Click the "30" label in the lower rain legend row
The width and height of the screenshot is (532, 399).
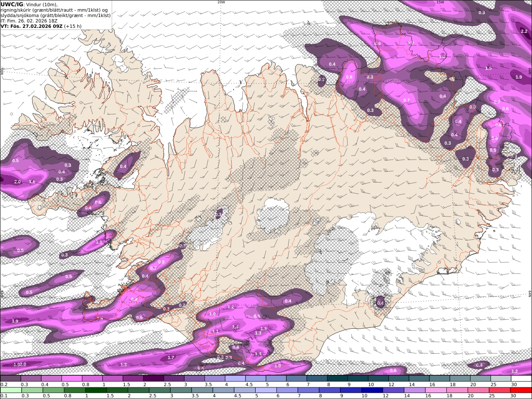point(513,396)
